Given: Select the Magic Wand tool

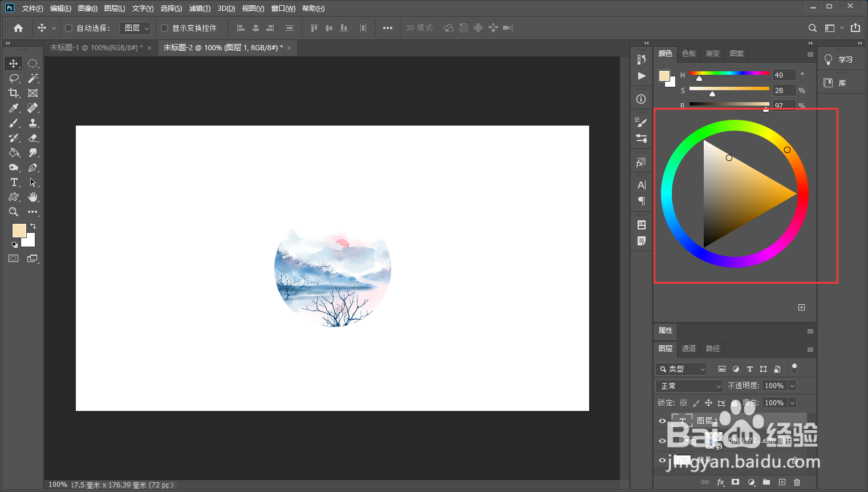Looking at the screenshot, I should click(x=33, y=78).
